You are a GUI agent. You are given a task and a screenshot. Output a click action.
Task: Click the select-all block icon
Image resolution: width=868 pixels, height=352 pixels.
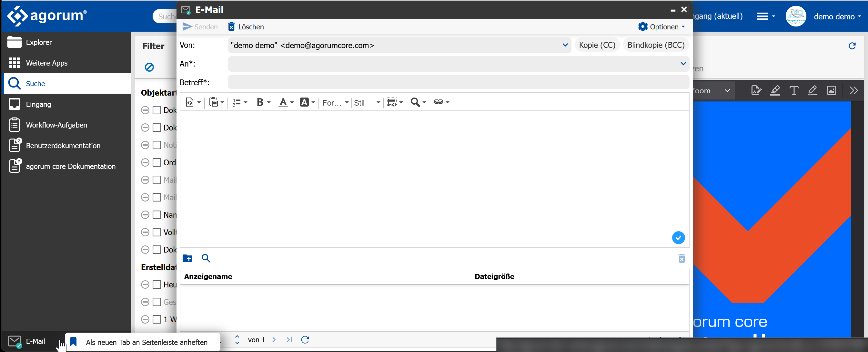pyautogui.click(x=391, y=102)
